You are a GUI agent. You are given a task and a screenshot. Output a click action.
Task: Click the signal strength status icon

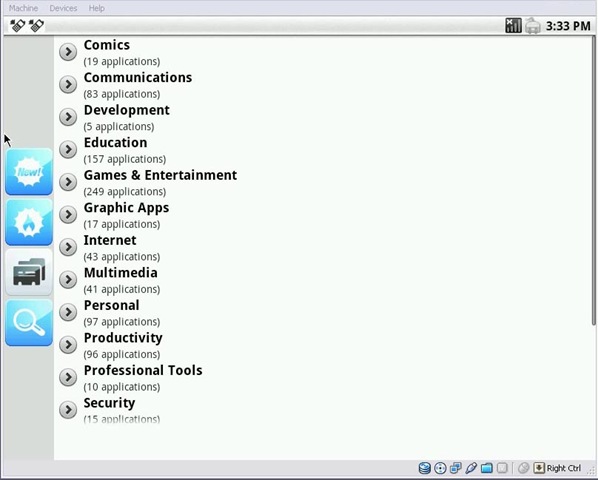pyautogui.click(x=513, y=26)
